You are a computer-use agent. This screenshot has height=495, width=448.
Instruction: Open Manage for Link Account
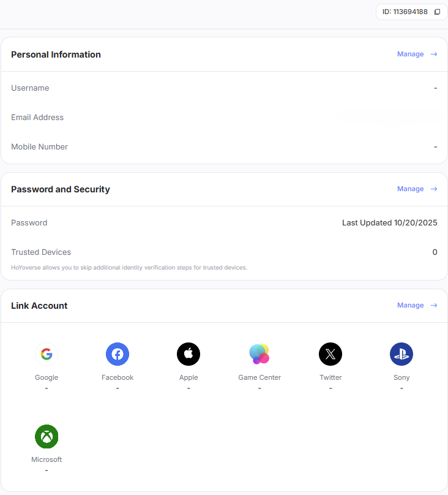(x=410, y=305)
